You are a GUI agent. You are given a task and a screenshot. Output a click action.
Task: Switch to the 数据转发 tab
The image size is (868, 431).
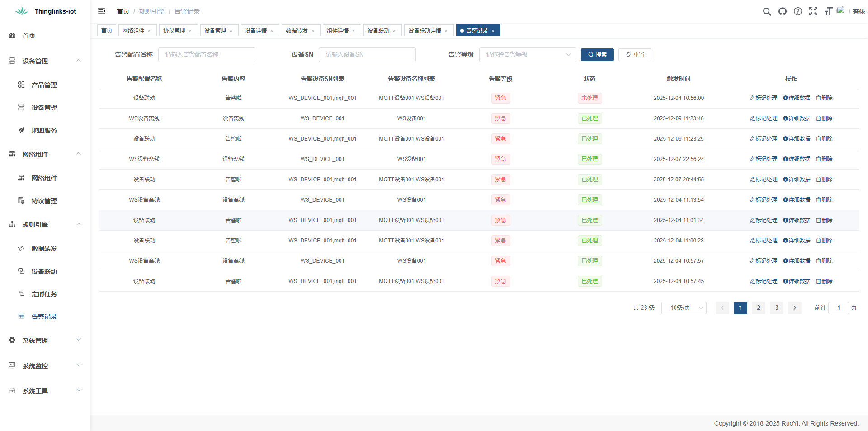[297, 31]
